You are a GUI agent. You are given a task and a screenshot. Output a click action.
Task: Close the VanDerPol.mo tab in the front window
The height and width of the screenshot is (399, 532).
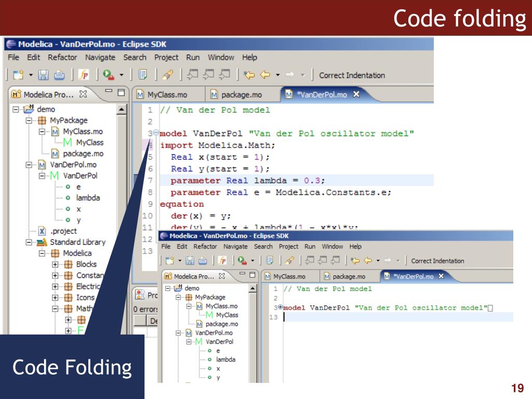pyautogui.click(x=441, y=276)
